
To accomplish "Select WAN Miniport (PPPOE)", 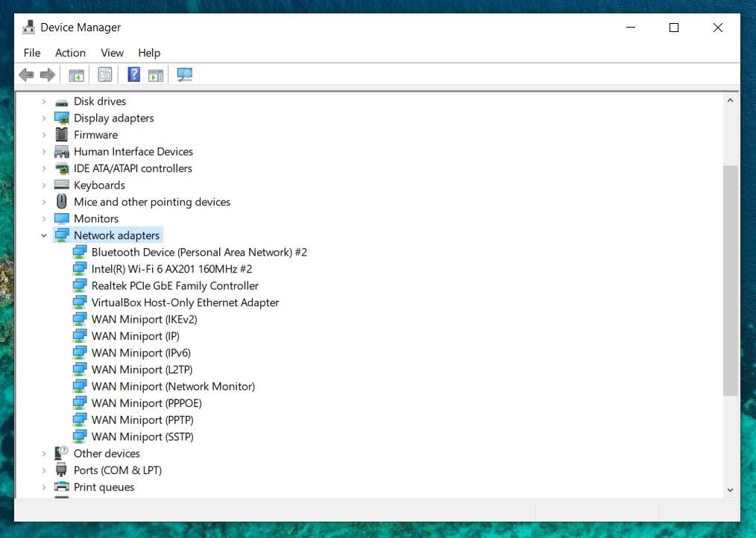I will point(147,403).
